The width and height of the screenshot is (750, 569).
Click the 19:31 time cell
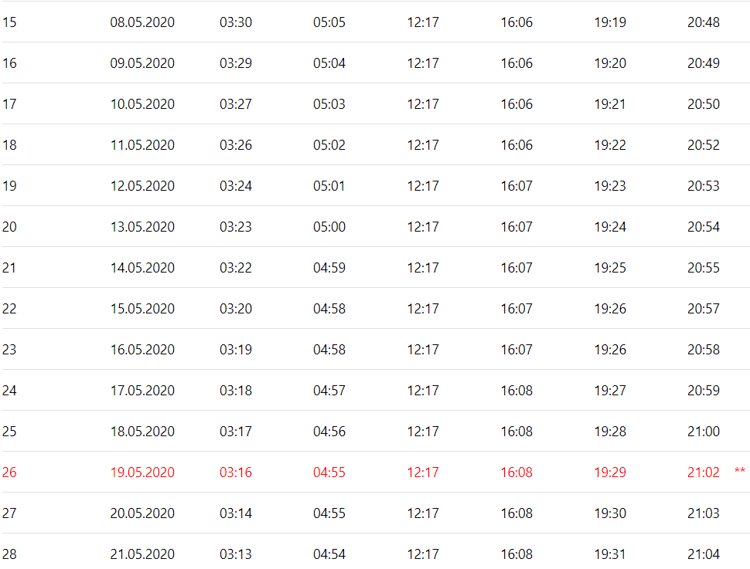coord(610,554)
